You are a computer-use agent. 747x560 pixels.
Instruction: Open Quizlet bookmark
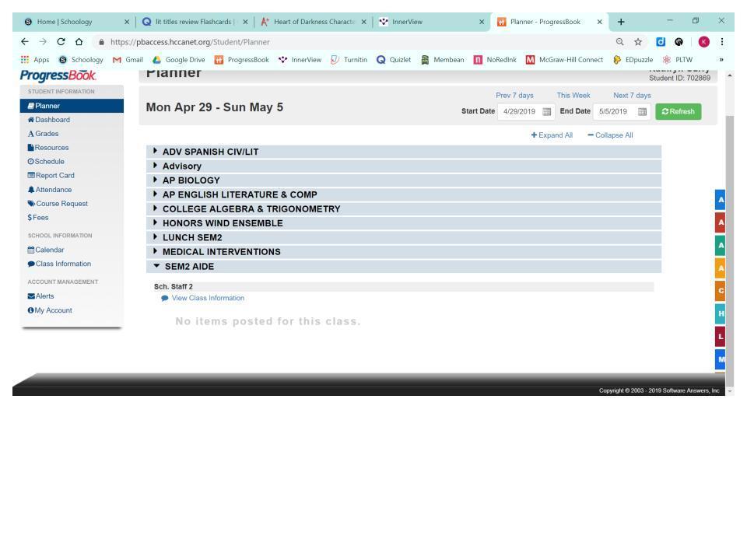(x=394, y=60)
